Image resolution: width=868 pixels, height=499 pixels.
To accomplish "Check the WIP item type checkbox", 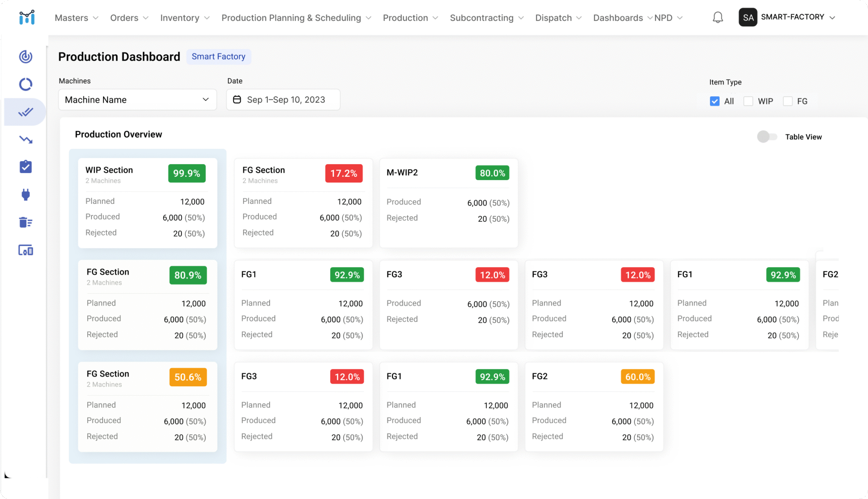I will click(748, 101).
